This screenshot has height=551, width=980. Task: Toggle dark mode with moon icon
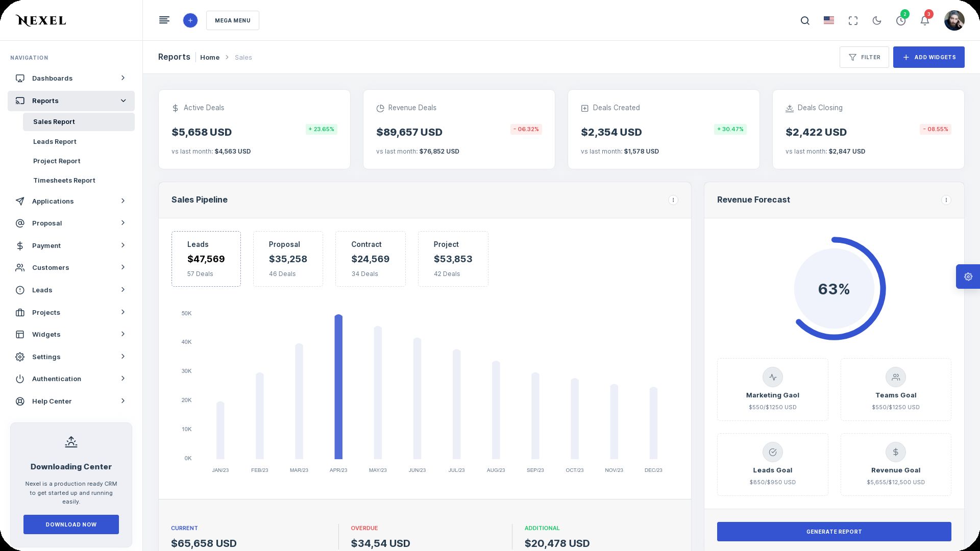pyautogui.click(x=877, y=21)
